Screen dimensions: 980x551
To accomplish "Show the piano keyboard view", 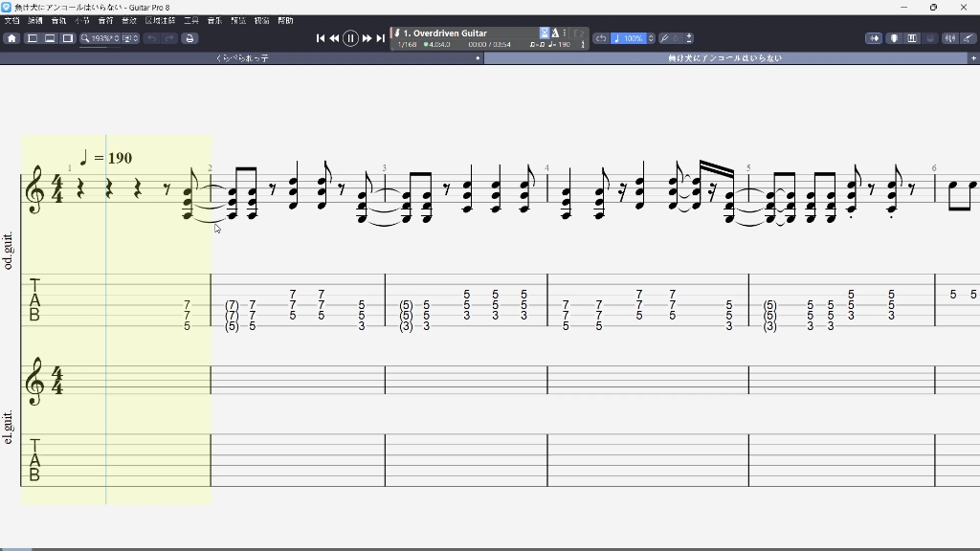I will [x=912, y=38].
